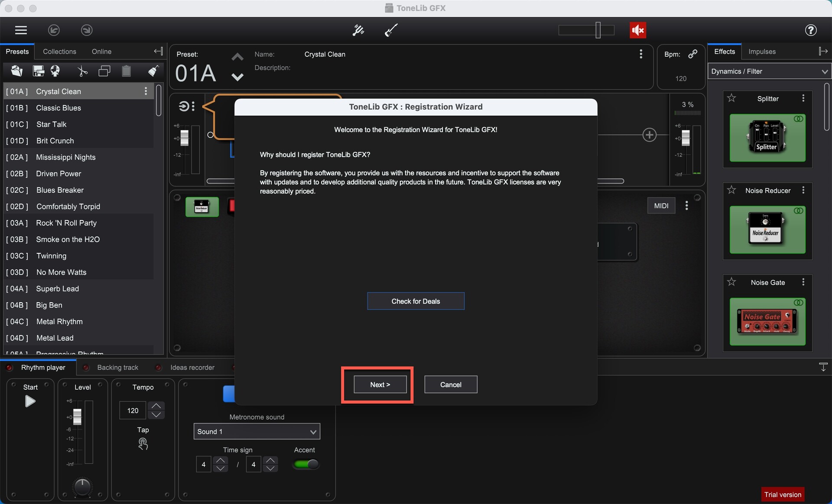Select previous preset with up chevron
The width and height of the screenshot is (832, 504).
click(237, 57)
